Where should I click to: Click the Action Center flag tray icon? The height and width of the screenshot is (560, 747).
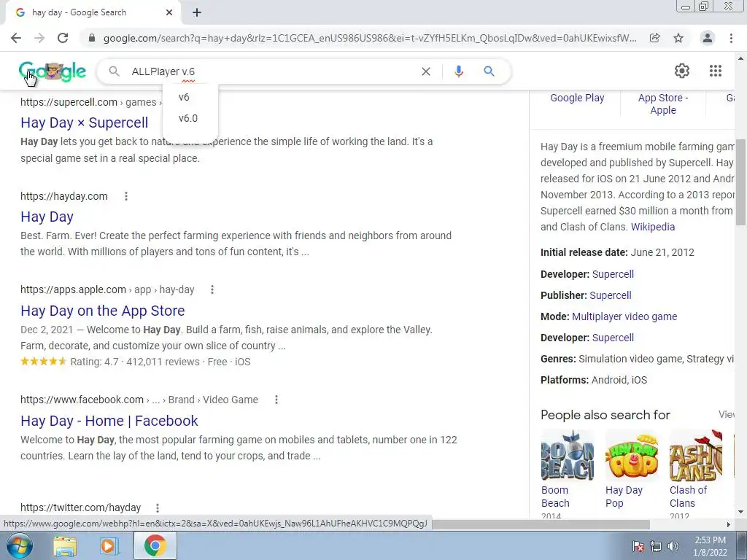click(x=638, y=547)
